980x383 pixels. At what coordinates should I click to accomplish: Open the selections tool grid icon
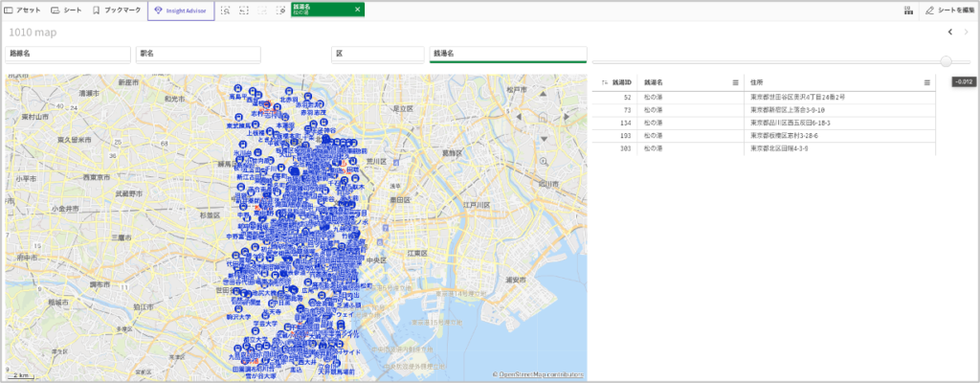pyautogui.click(x=907, y=10)
